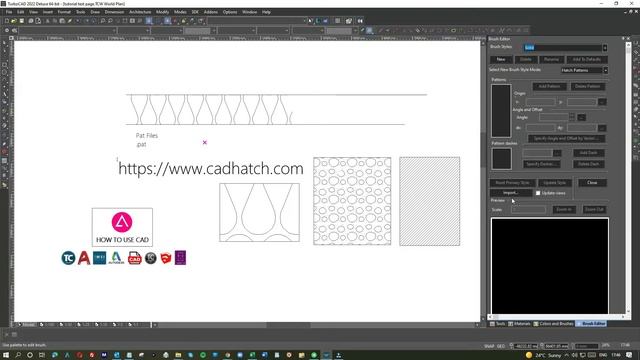Click the Zoom In preview button
This screenshot has height=360, width=640.
click(x=564, y=210)
